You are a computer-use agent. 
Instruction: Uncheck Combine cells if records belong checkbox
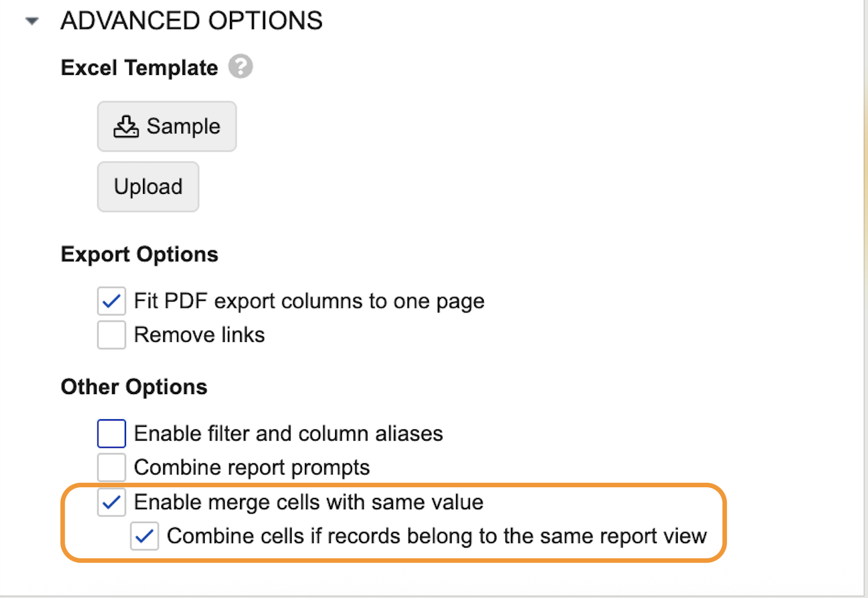pyautogui.click(x=144, y=536)
